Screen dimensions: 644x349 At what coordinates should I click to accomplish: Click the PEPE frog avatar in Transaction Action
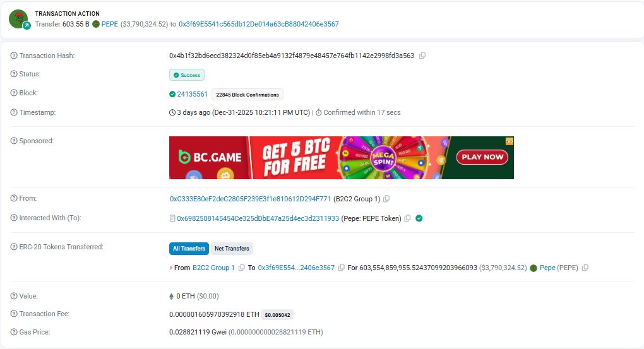pos(18,19)
